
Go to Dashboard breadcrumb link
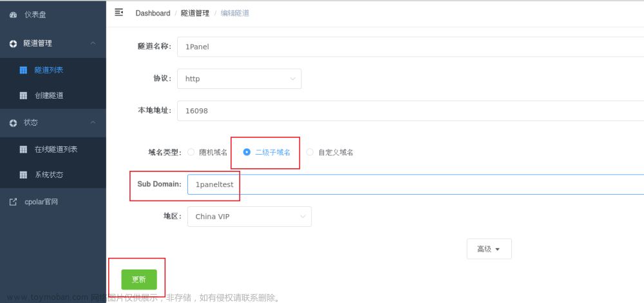coord(153,13)
